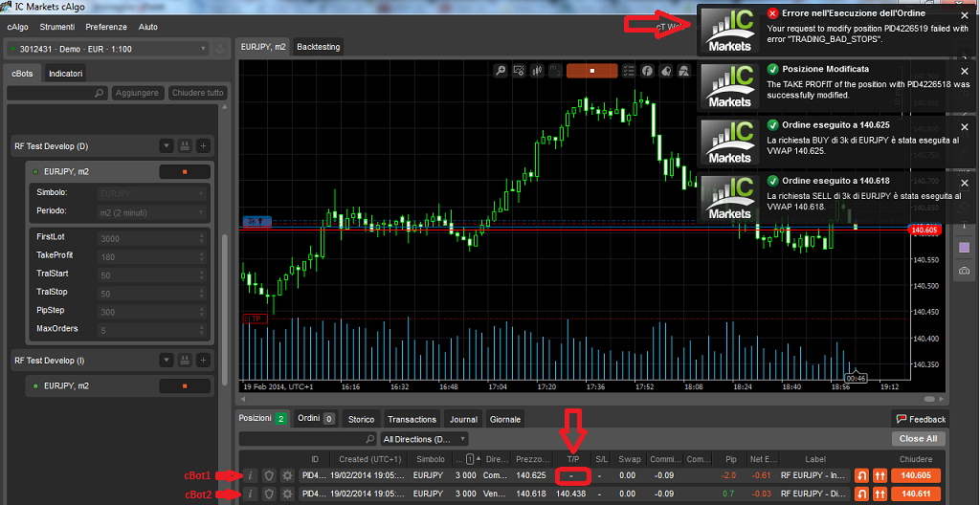Click the cBots search input field

click(56, 93)
